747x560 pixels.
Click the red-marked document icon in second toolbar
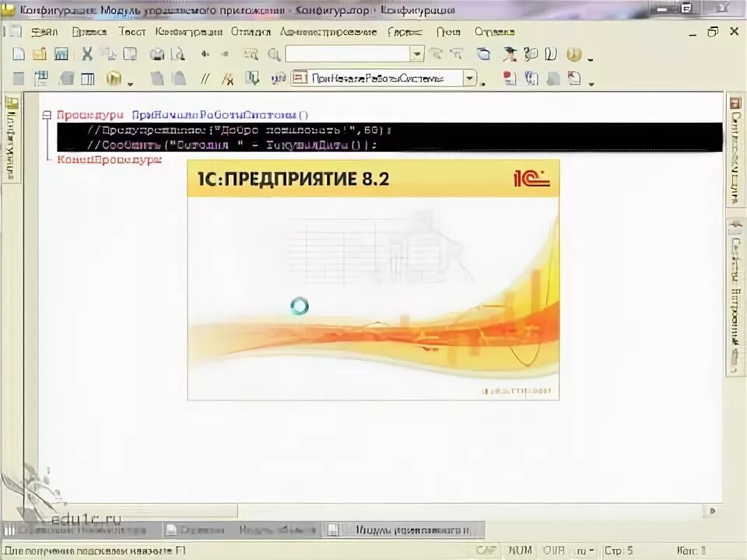(x=509, y=79)
